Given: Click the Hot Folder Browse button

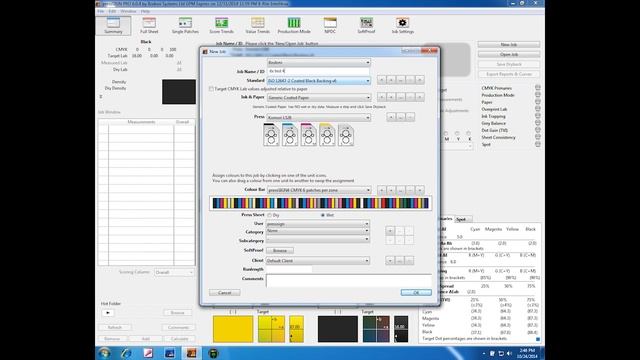Looking at the screenshot, I should click(x=178, y=313).
